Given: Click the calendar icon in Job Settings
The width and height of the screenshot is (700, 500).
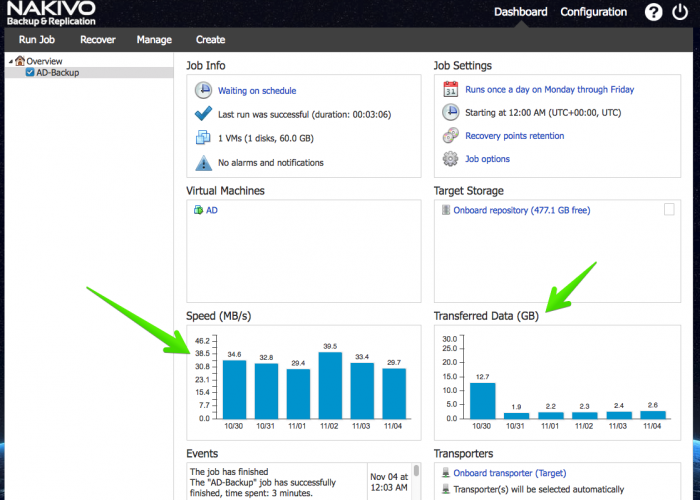Looking at the screenshot, I should pyautogui.click(x=450, y=89).
